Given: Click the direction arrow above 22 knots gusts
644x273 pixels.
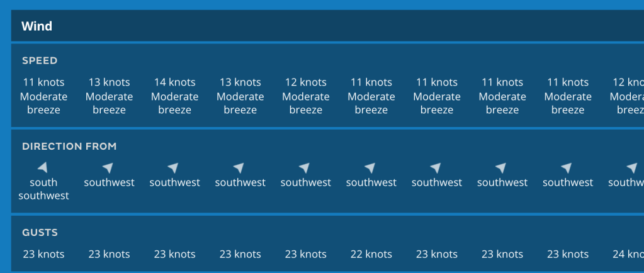Looking at the screenshot, I should click(x=370, y=168).
